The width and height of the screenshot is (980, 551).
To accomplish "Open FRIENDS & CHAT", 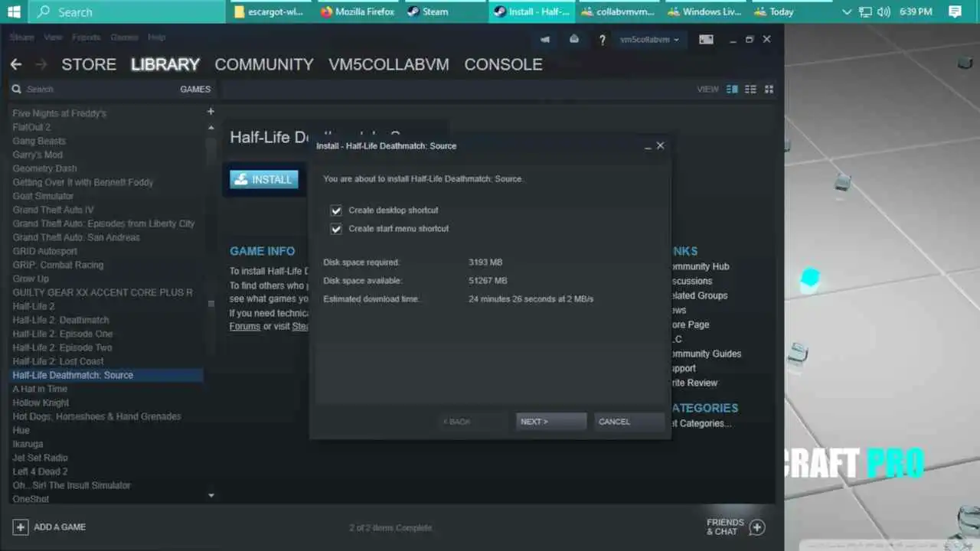I will [725, 527].
